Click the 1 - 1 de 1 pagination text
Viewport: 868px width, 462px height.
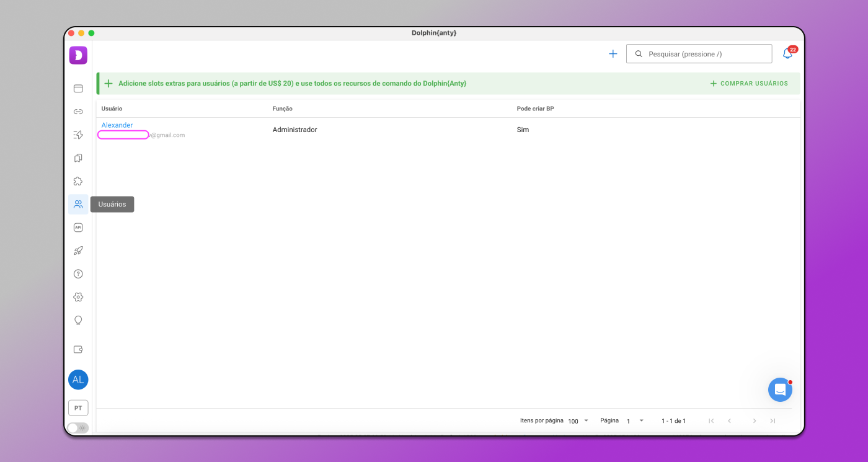pyautogui.click(x=674, y=421)
